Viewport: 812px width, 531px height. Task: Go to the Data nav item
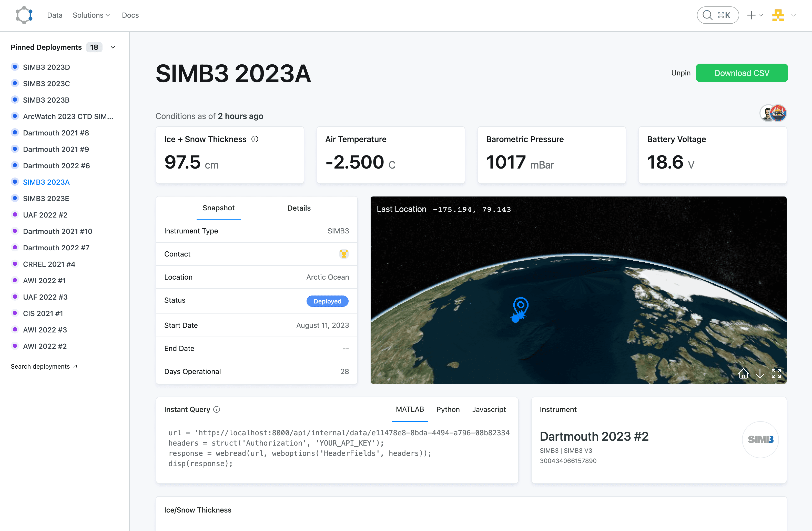click(55, 15)
